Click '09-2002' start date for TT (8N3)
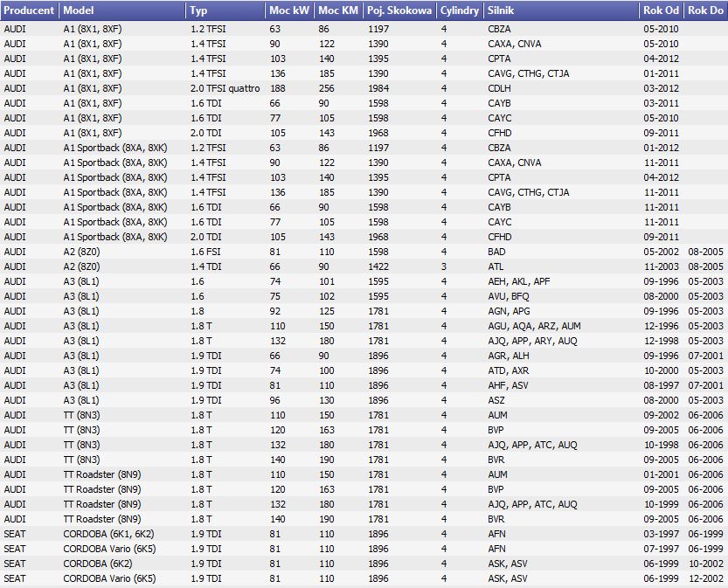The height and width of the screenshot is (588, 728). (661, 415)
